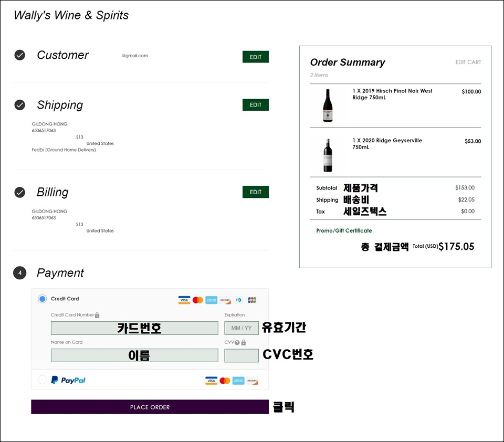The height and width of the screenshot is (442, 504).
Task: Click the lock icon beside CVV label
Action: (243, 343)
